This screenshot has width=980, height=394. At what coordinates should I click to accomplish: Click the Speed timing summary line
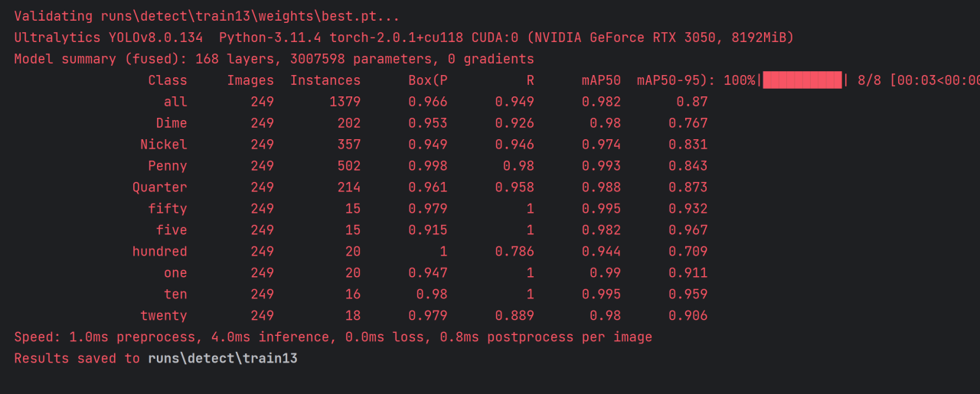pyautogui.click(x=333, y=337)
